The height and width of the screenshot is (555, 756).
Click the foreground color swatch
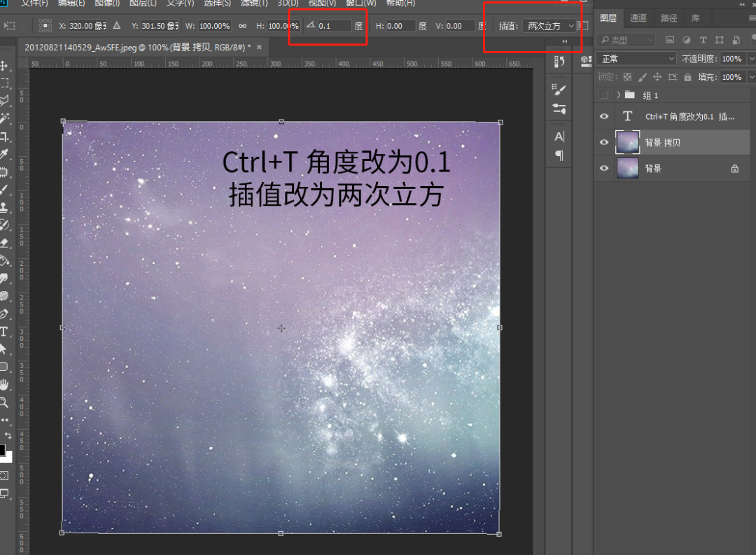[2, 449]
